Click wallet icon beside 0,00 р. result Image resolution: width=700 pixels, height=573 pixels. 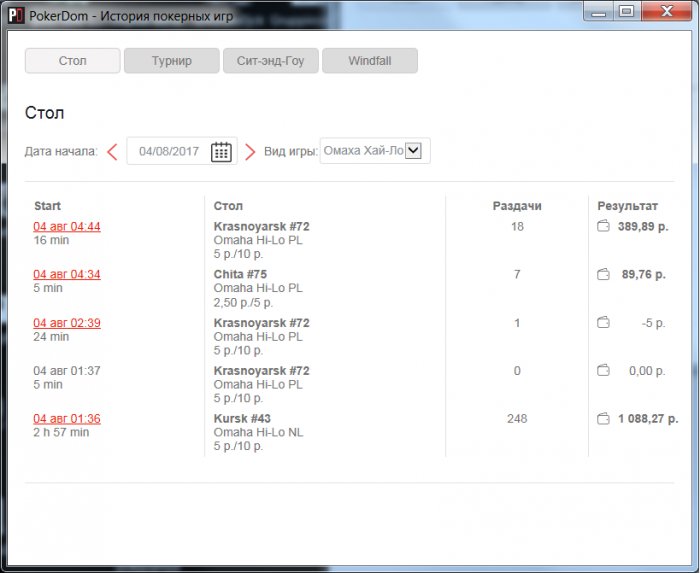[x=603, y=370]
